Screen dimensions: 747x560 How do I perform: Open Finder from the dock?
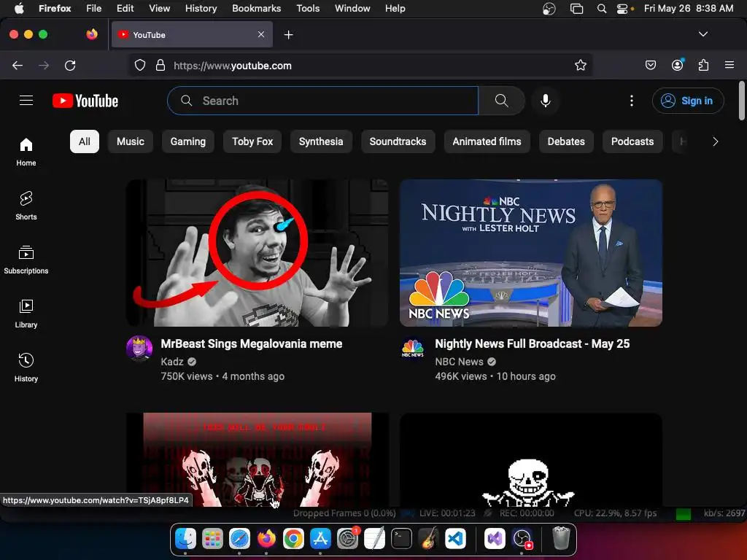coord(185,539)
